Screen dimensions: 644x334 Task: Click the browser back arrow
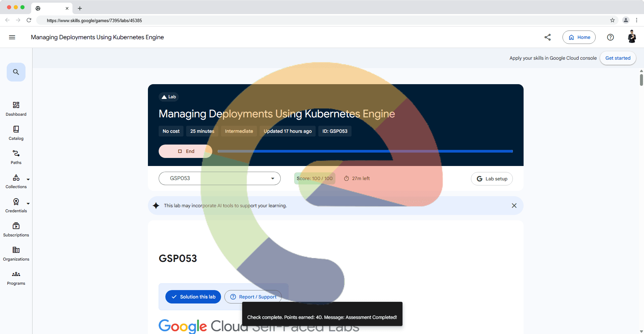[7, 20]
